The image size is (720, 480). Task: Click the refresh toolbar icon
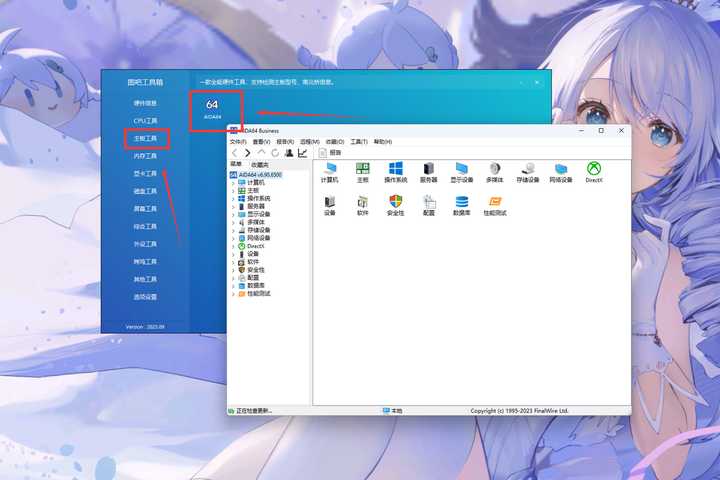point(275,153)
